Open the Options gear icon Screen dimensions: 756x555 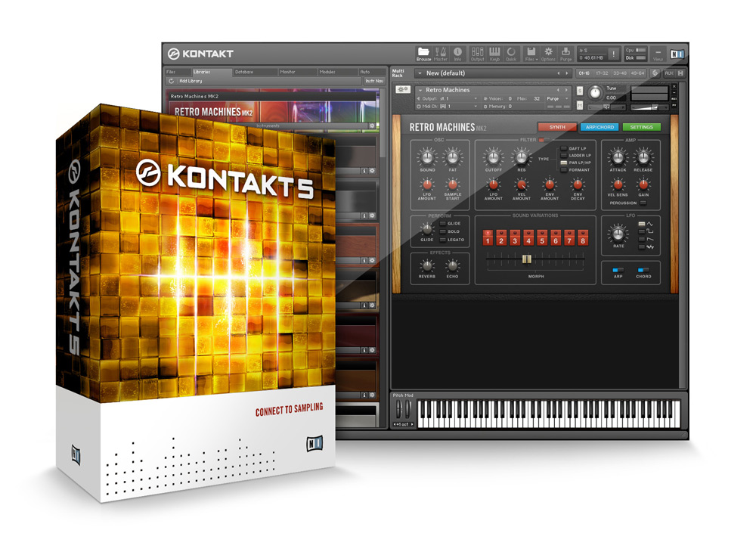click(547, 51)
